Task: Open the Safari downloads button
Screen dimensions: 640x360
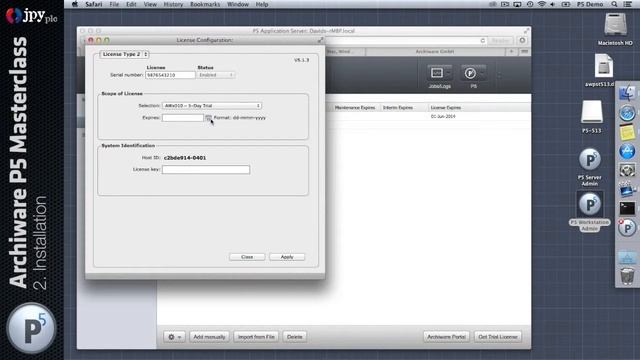Action: (x=522, y=40)
